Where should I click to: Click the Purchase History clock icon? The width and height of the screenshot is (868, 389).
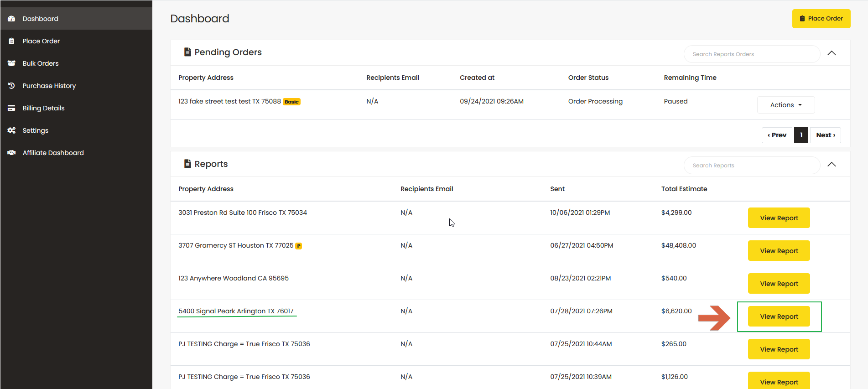(x=11, y=86)
